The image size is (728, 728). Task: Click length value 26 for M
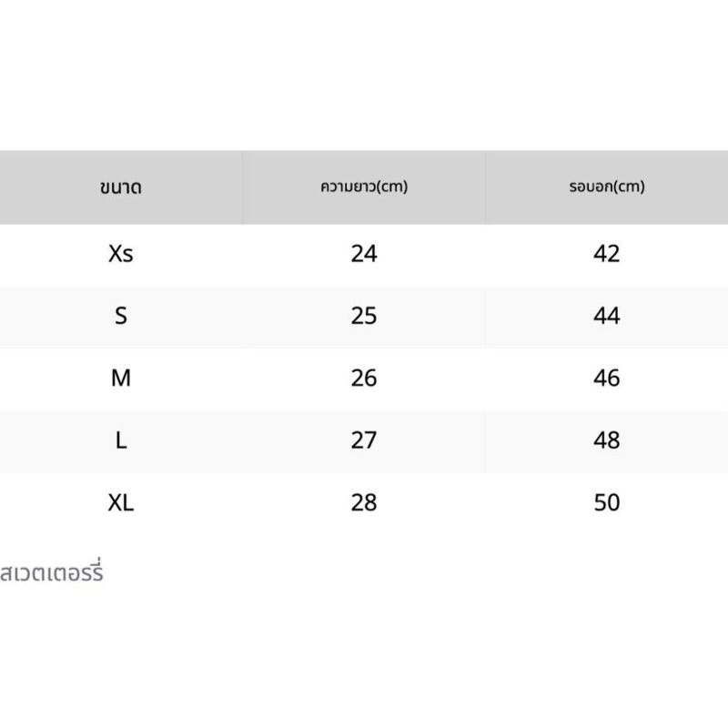pyautogui.click(x=364, y=378)
